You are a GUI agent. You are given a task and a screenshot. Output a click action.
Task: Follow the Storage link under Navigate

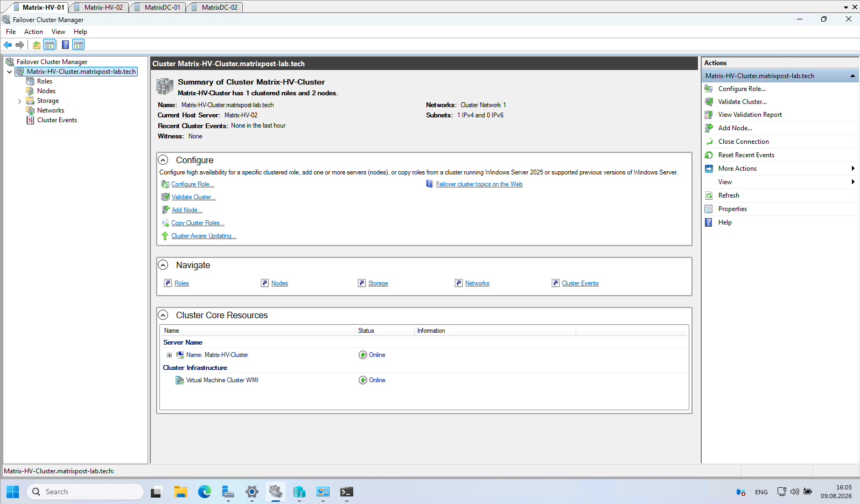click(378, 283)
